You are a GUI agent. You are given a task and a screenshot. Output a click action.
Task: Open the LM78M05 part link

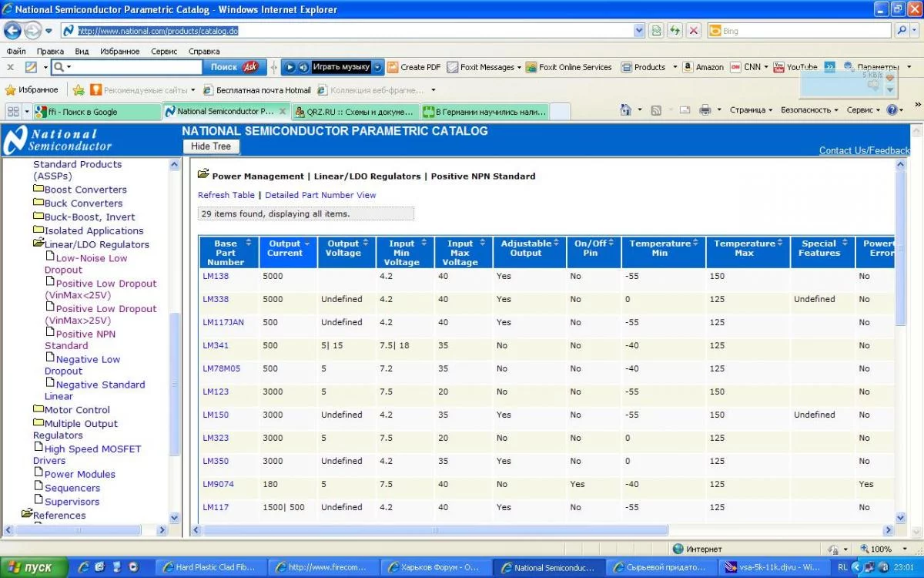(x=221, y=368)
